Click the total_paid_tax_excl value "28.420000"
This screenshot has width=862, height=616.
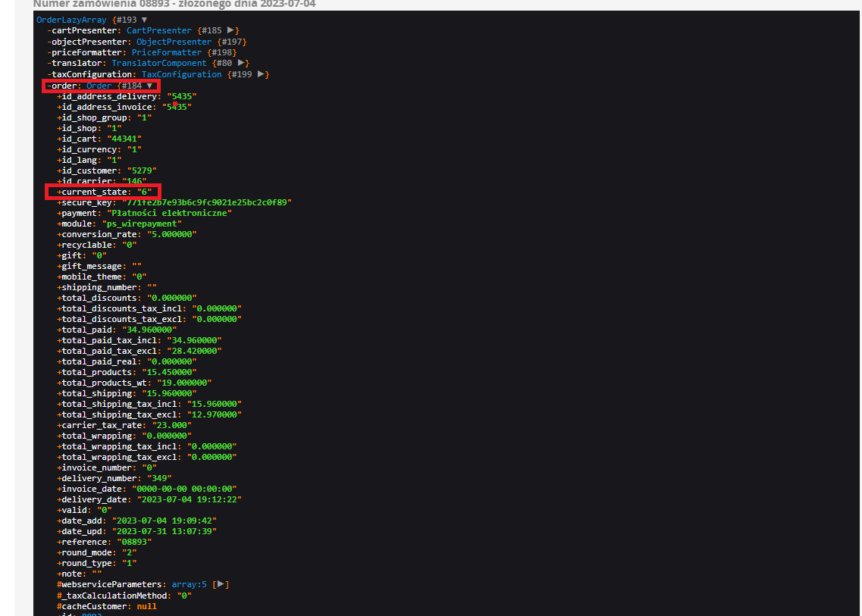pos(195,351)
